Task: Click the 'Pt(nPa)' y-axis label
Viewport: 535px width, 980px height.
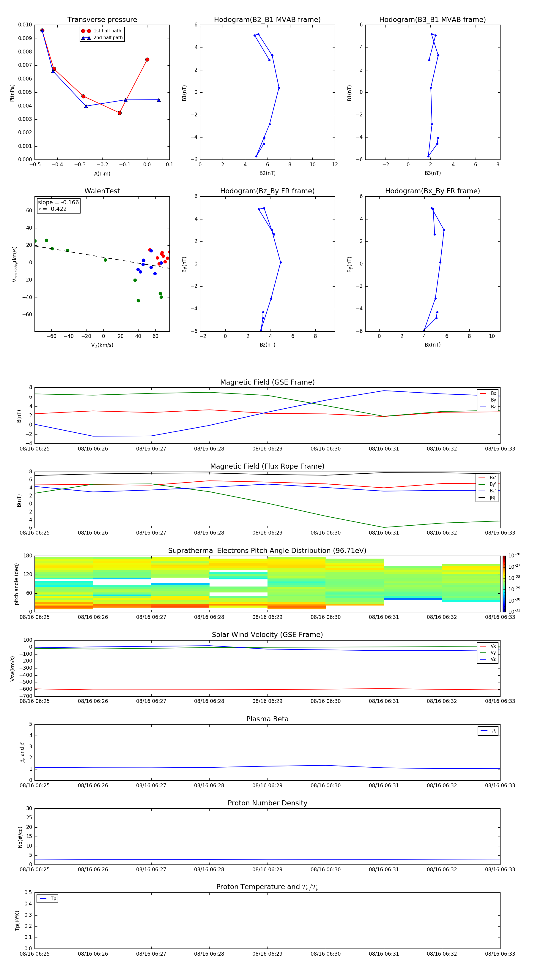Action: [12, 93]
